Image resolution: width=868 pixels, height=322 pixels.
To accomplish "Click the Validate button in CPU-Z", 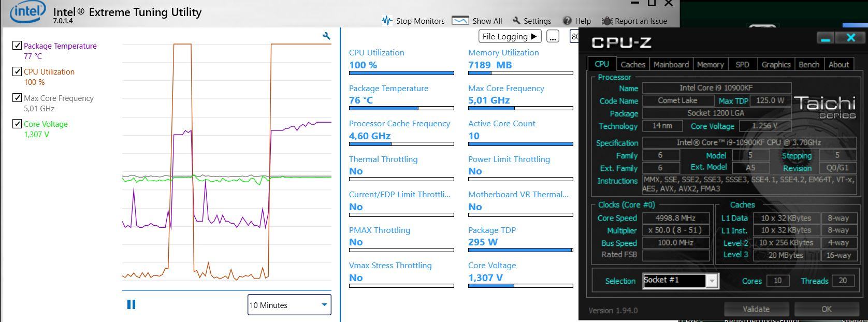I will point(756,309).
